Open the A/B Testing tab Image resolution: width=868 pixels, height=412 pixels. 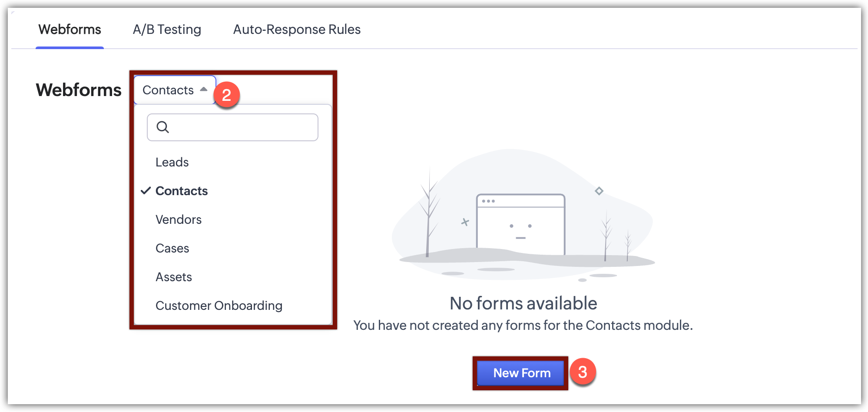tap(167, 30)
